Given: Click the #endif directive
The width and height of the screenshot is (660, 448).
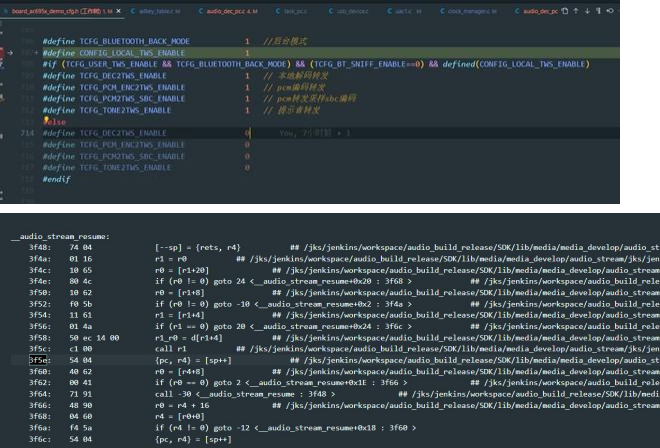Looking at the screenshot, I should [56, 179].
